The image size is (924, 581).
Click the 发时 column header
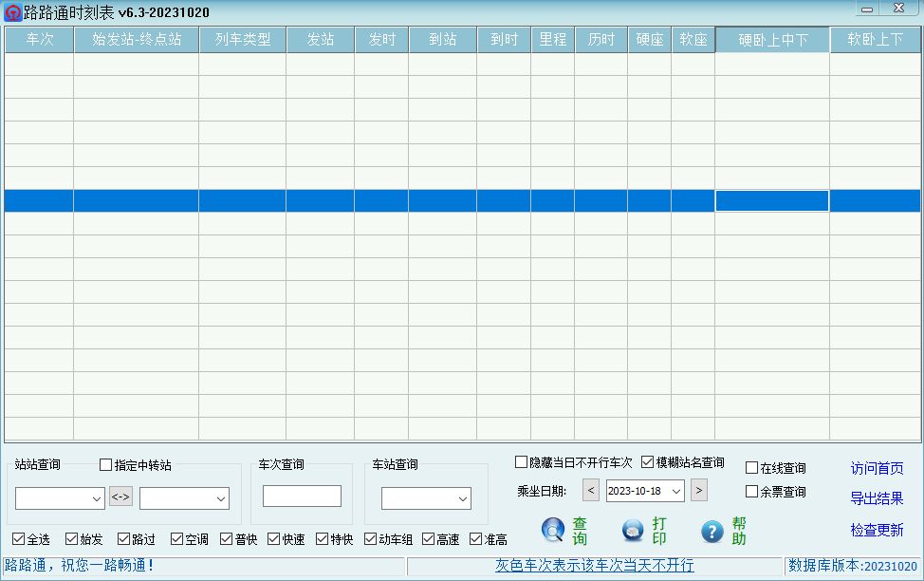[x=381, y=40]
